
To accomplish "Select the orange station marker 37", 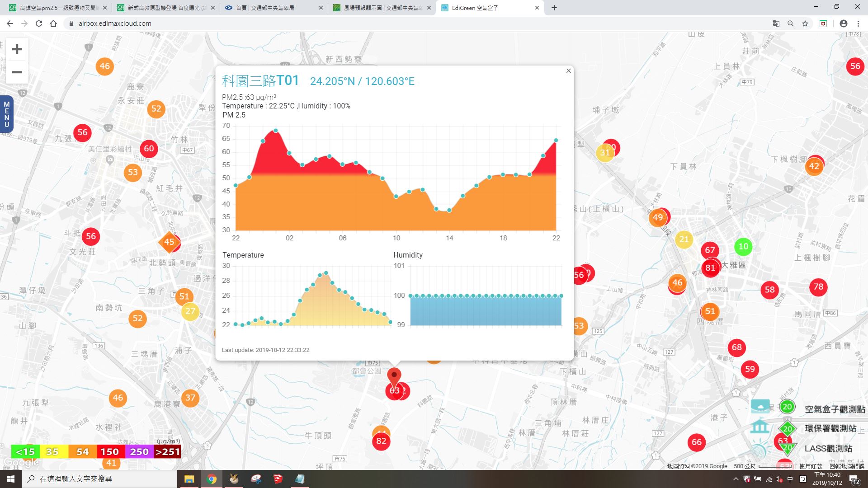I will click(x=190, y=398).
